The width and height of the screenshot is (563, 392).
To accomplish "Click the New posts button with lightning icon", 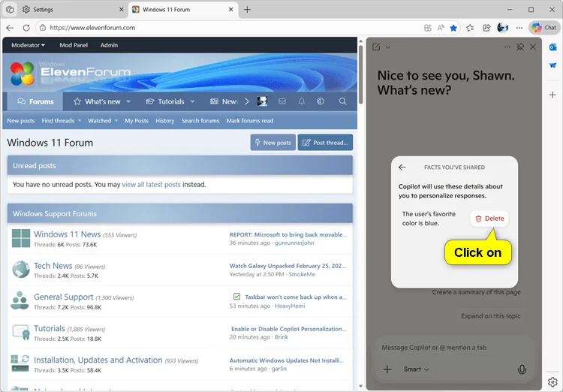I will point(273,143).
